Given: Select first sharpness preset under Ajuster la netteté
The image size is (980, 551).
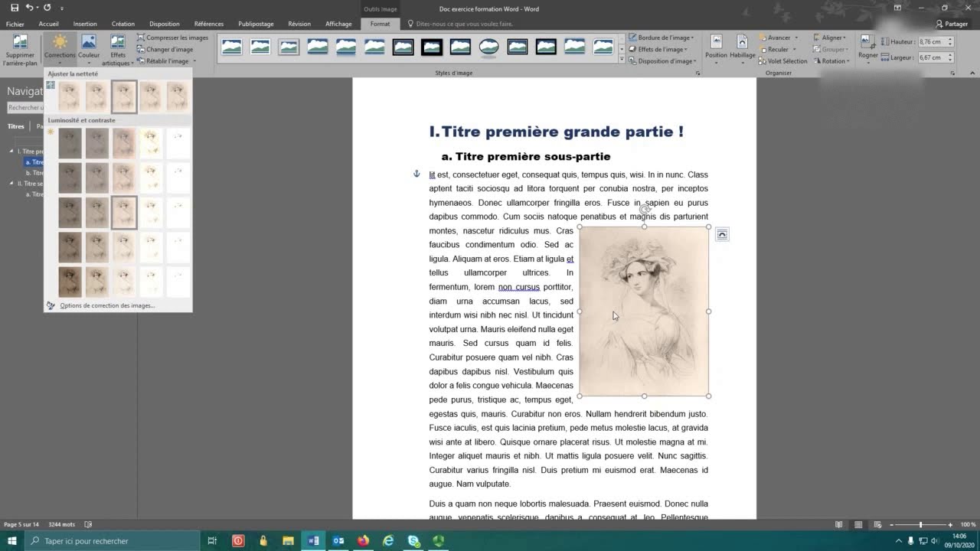Looking at the screenshot, I should (69, 97).
